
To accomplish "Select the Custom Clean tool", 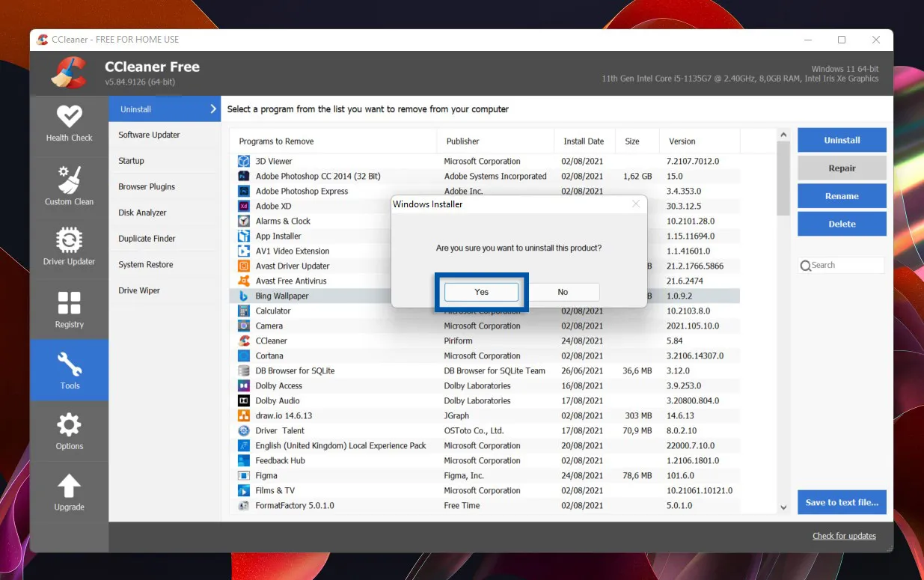I will [69, 186].
